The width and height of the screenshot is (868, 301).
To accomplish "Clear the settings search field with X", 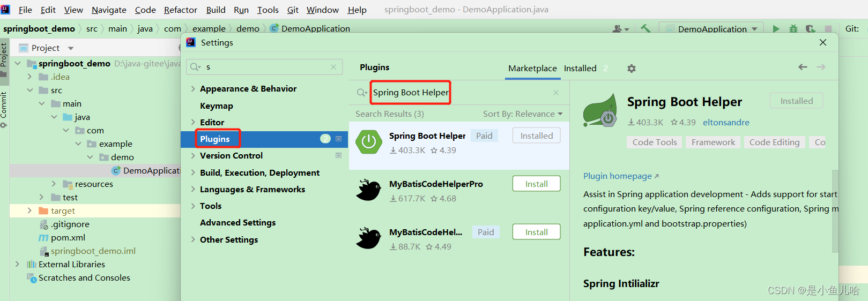I will [333, 67].
